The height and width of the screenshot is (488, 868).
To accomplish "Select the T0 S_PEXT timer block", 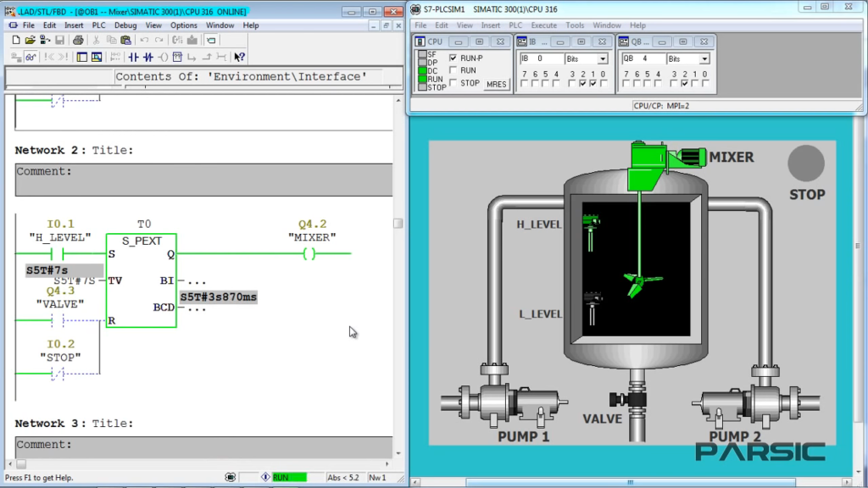I will click(142, 280).
